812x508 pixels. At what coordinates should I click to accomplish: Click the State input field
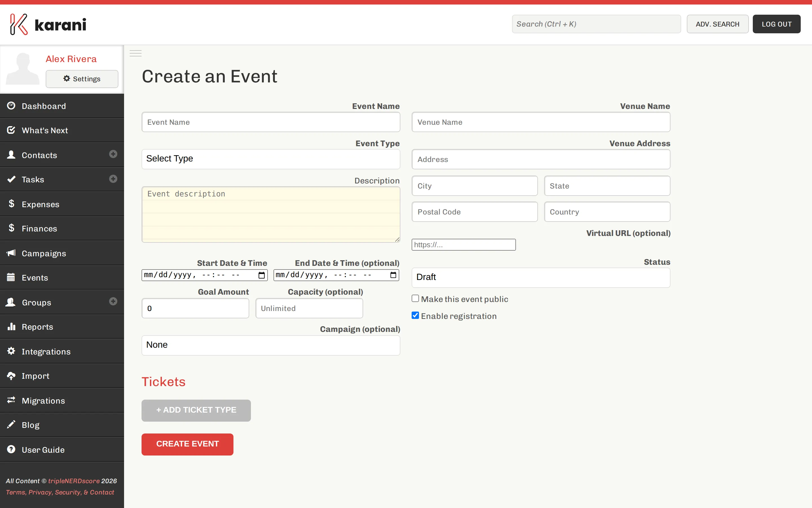(x=607, y=186)
